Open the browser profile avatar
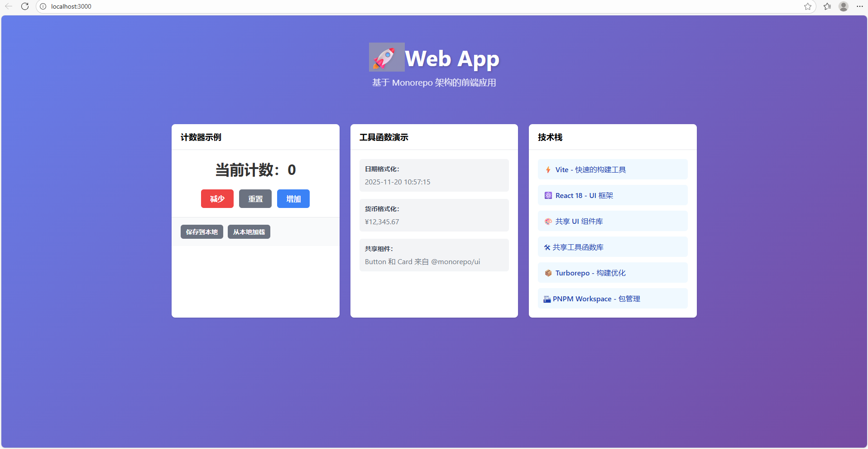 (x=844, y=6)
